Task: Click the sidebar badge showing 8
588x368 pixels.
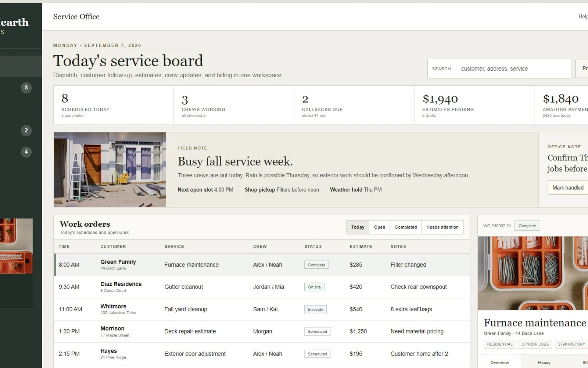Action: [x=26, y=88]
